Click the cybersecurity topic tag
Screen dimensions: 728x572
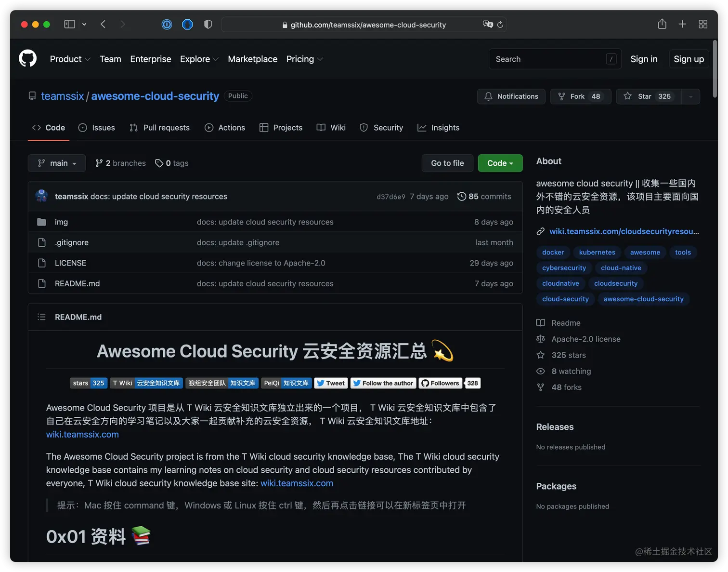(564, 268)
